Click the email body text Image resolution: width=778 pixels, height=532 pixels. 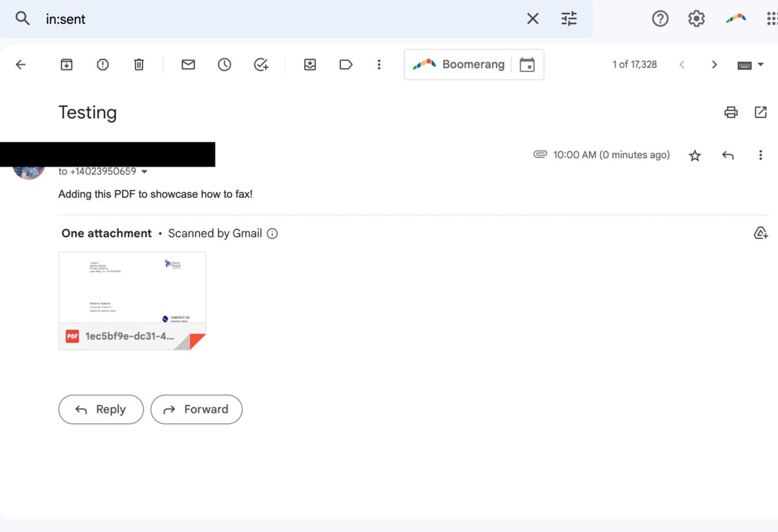tap(155, 194)
